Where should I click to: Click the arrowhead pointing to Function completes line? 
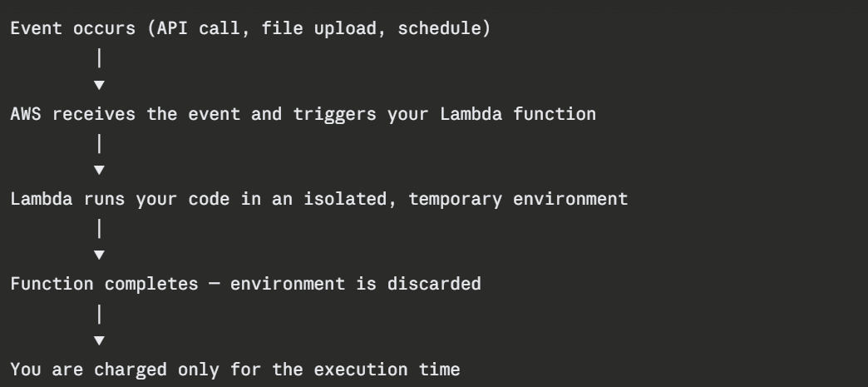100,255
